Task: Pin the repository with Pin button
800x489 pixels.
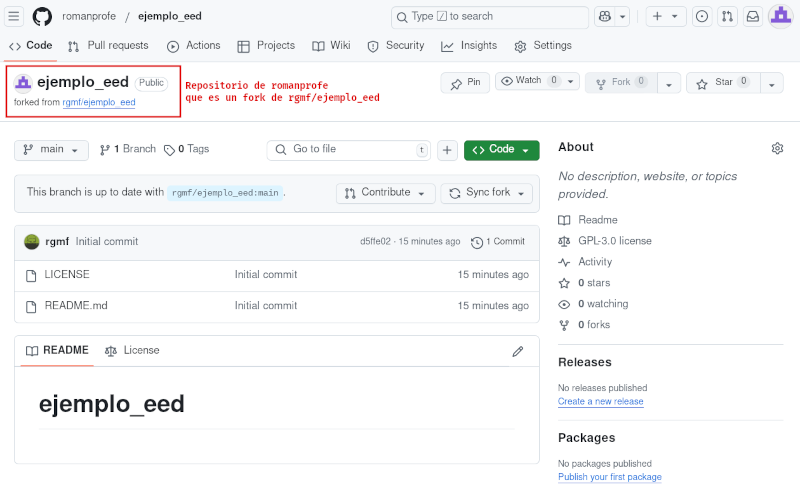Action: (x=465, y=82)
